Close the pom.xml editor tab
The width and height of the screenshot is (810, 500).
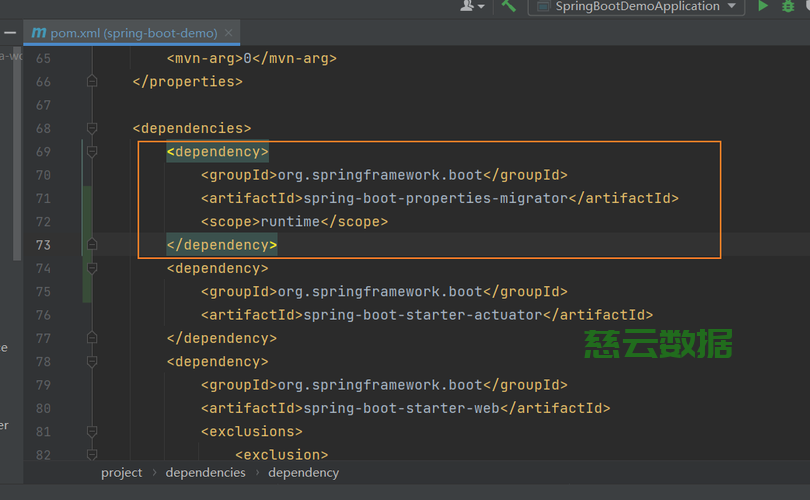[230, 33]
